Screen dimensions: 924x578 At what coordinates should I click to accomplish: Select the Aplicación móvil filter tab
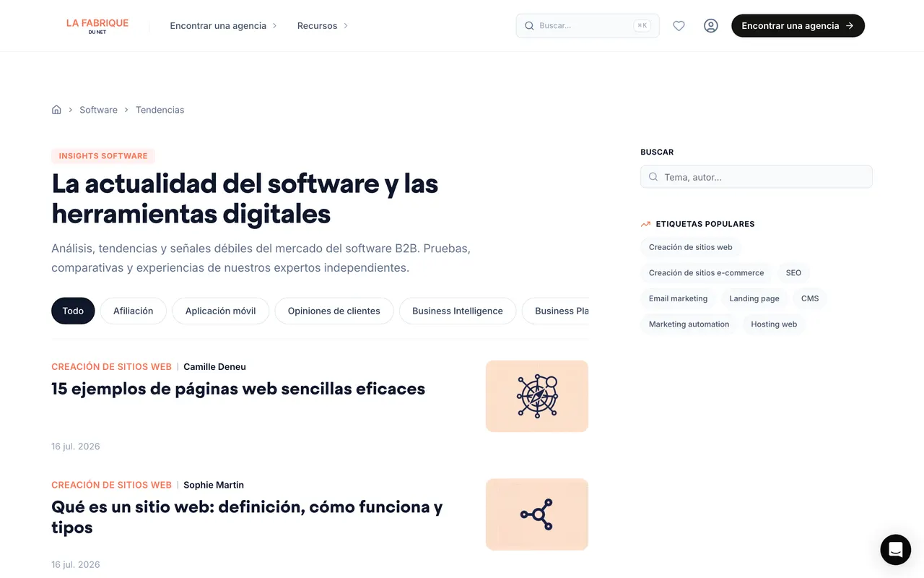point(221,311)
